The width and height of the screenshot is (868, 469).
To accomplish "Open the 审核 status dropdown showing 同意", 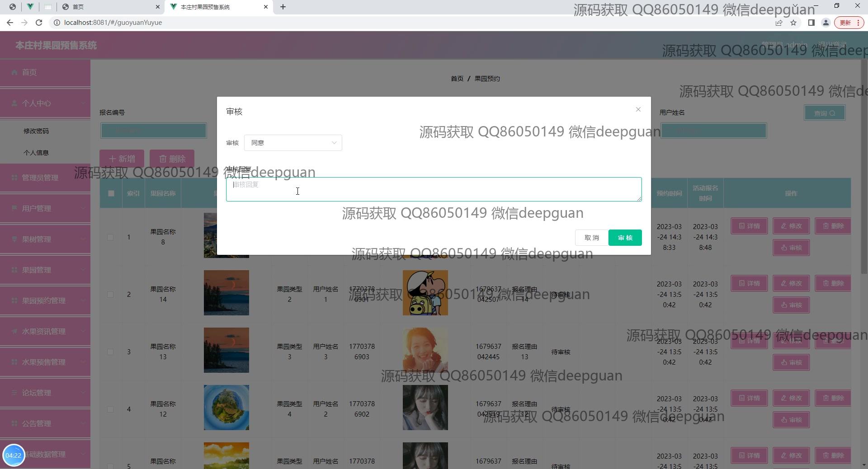I will coord(293,143).
